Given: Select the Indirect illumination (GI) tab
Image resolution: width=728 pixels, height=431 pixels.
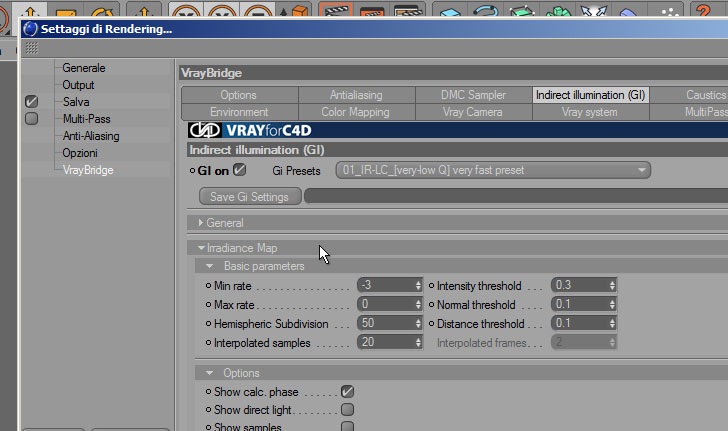Looking at the screenshot, I should point(591,95).
